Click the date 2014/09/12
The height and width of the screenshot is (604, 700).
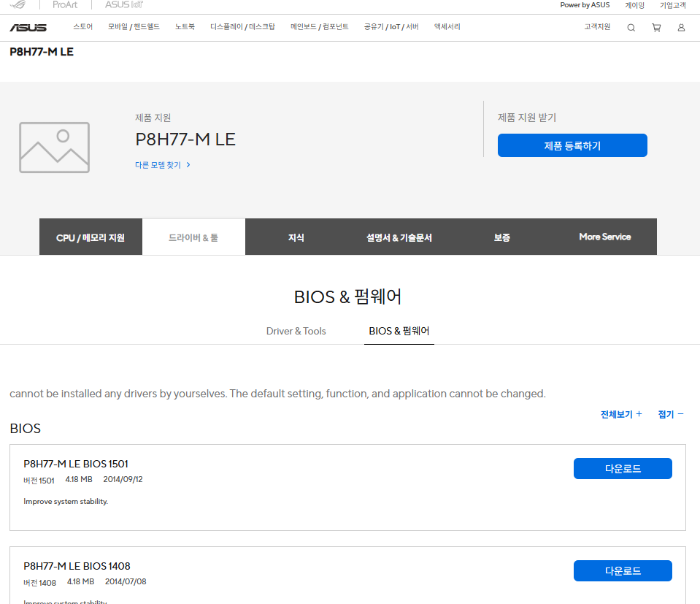coord(123,479)
